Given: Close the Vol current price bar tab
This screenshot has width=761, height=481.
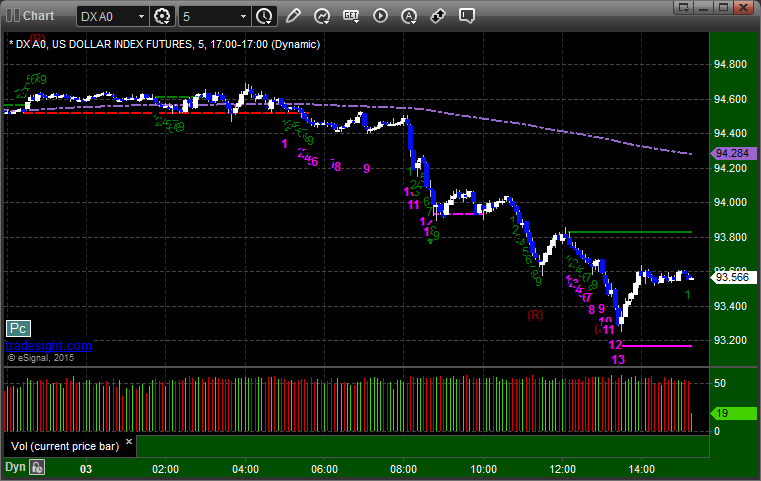Looking at the screenshot, I should [x=129, y=442].
